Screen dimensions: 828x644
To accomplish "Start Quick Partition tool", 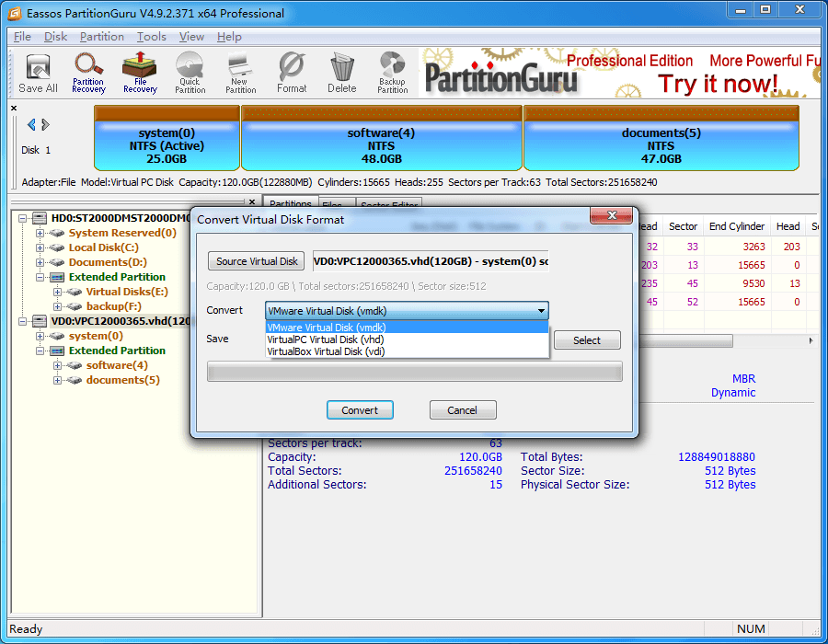I will (x=190, y=74).
